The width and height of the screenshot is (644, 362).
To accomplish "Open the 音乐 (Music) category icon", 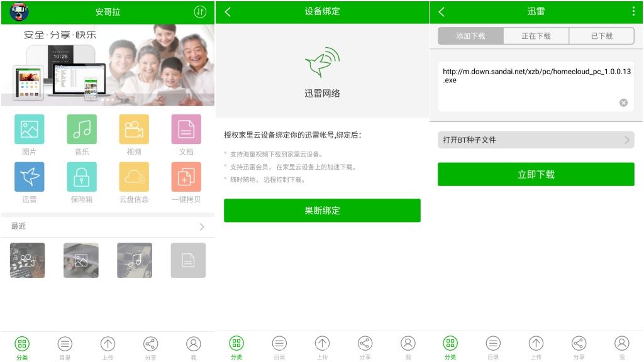I will 82,129.
